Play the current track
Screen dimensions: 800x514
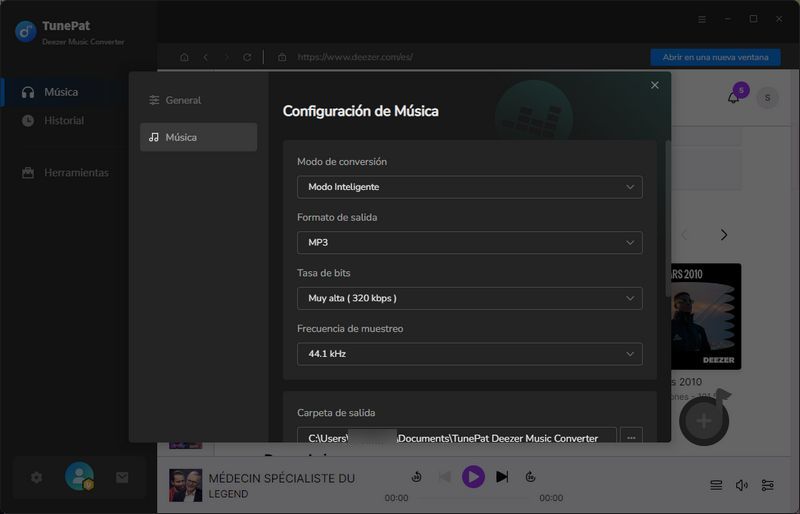[x=473, y=477]
